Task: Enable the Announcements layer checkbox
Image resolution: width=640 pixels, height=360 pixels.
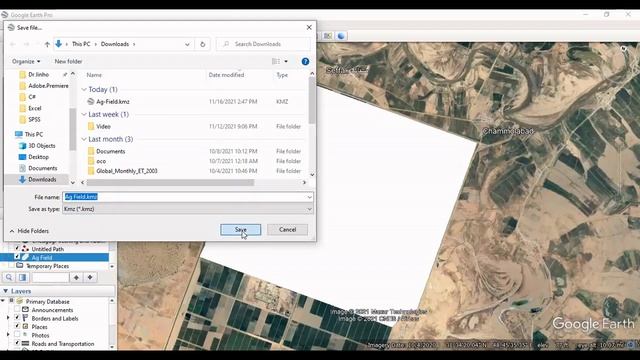Action: pos(17,310)
